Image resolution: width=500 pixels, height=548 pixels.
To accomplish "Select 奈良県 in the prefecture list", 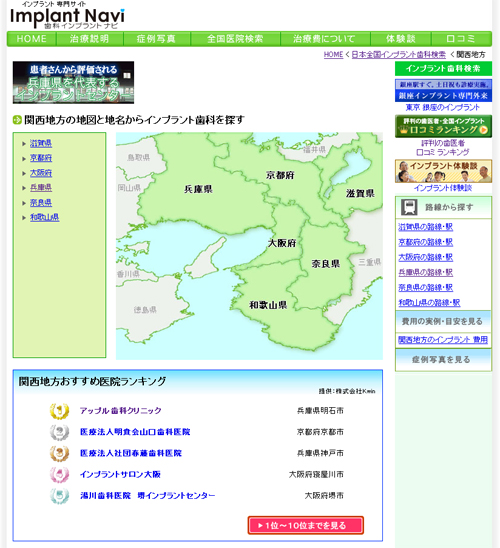I will coord(41,202).
